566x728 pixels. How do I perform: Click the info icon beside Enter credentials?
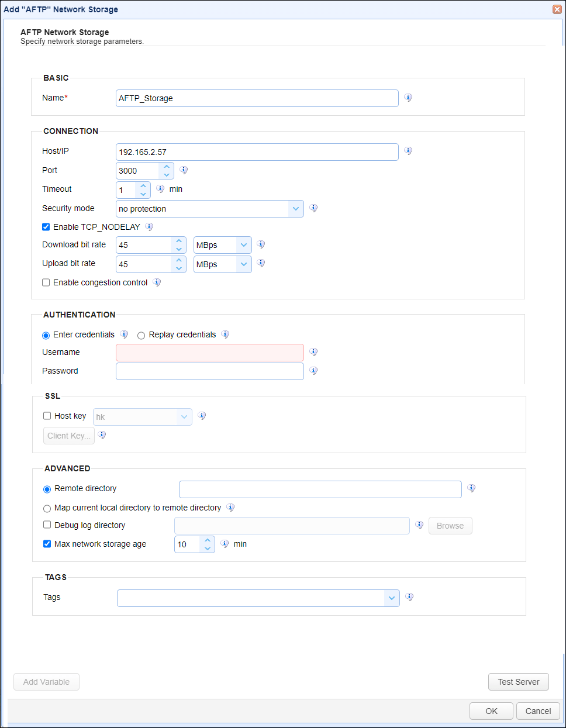tap(124, 334)
